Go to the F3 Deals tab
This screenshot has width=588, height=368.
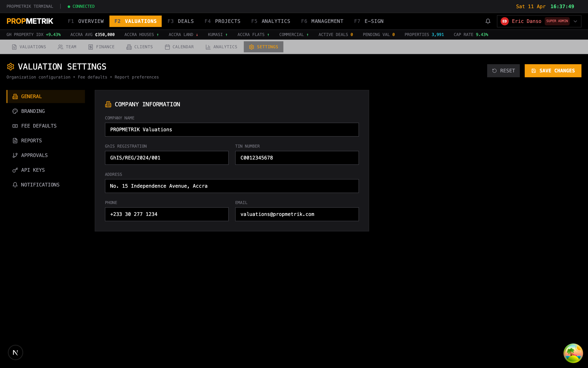click(180, 21)
